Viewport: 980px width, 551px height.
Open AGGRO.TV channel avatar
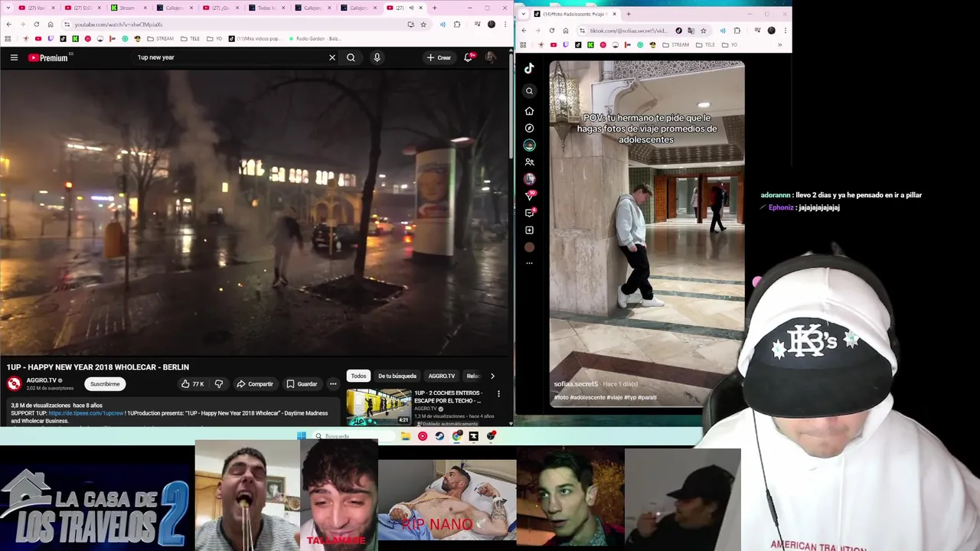(x=14, y=384)
